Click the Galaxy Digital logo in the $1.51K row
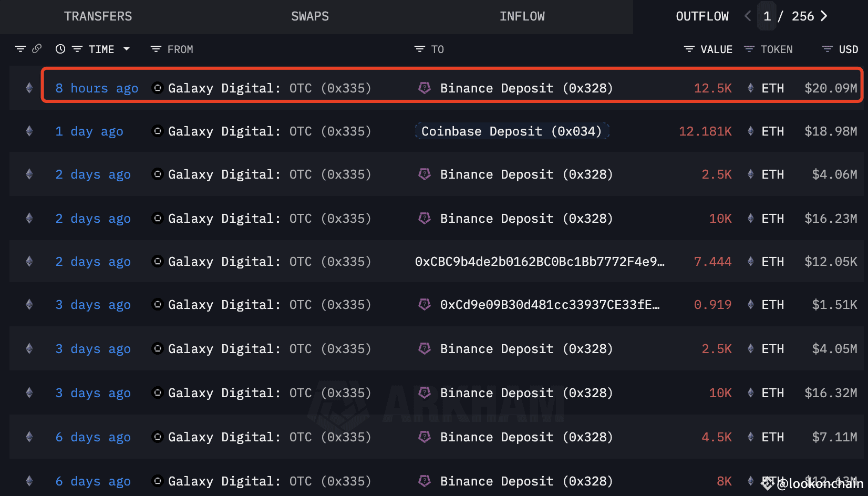Screen dimensions: 868x496 pyautogui.click(x=157, y=304)
